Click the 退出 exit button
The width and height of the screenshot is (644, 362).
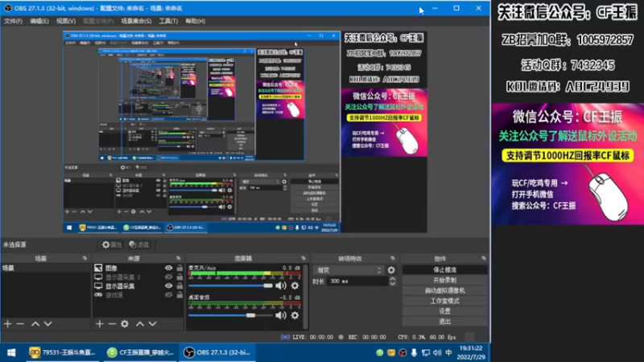tap(445, 321)
